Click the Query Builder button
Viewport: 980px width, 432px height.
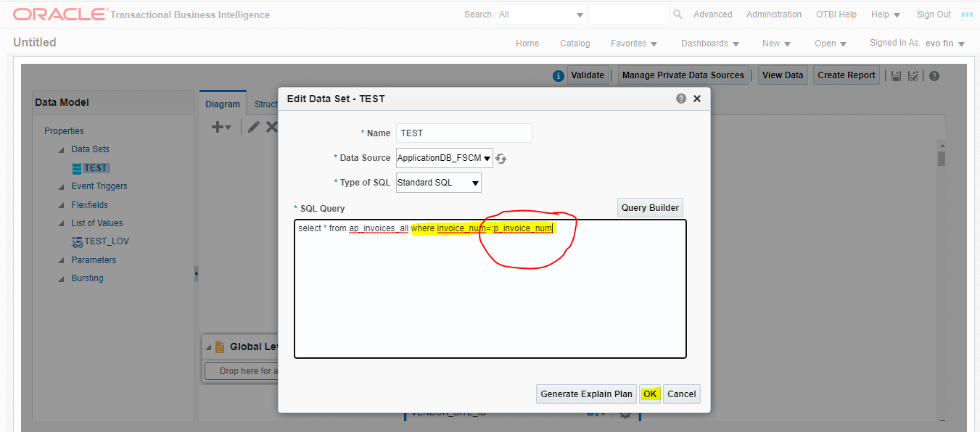(650, 207)
